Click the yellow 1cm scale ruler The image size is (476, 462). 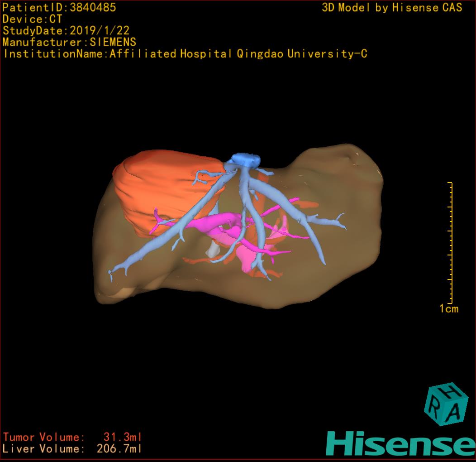pos(450,243)
